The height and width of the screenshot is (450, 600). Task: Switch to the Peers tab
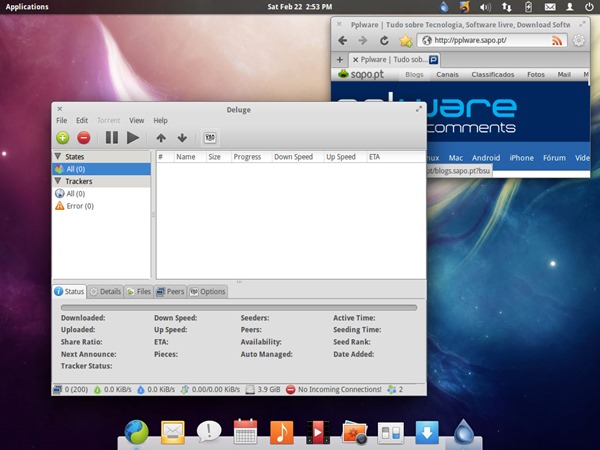tap(171, 292)
